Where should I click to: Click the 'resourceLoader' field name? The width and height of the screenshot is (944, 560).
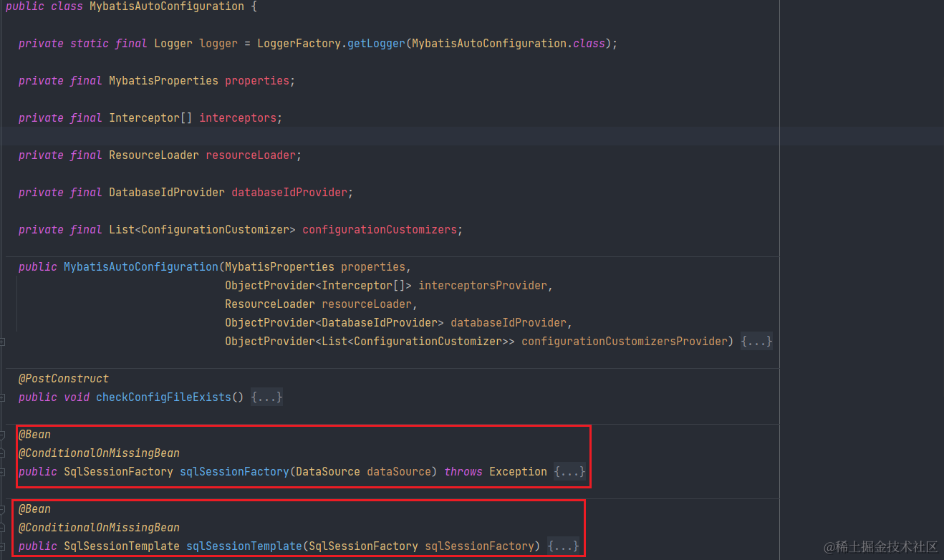tap(251, 155)
